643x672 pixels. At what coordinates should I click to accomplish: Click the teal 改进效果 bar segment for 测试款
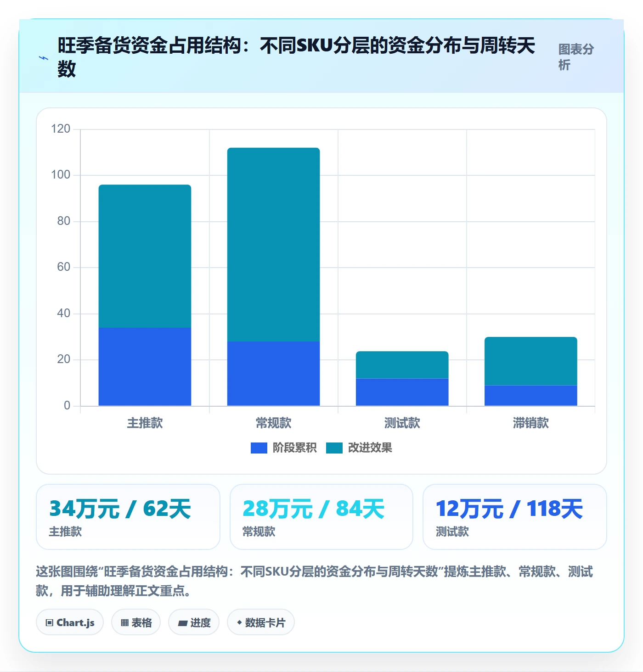tap(402, 365)
